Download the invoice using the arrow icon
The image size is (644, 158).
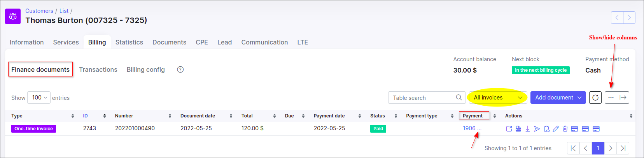click(x=528, y=129)
